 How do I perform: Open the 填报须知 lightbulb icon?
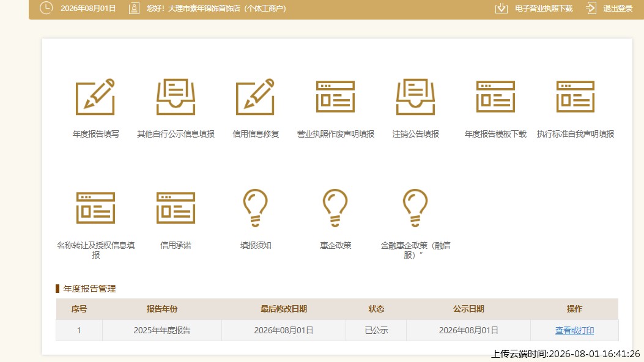(x=256, y=208)
